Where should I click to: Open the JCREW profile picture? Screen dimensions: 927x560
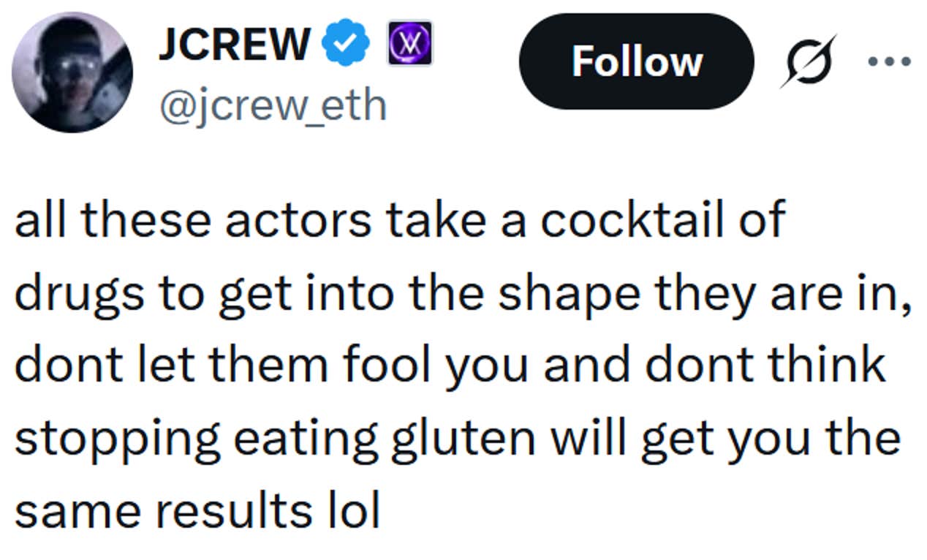pyautogui.click(x=72, y=72)
